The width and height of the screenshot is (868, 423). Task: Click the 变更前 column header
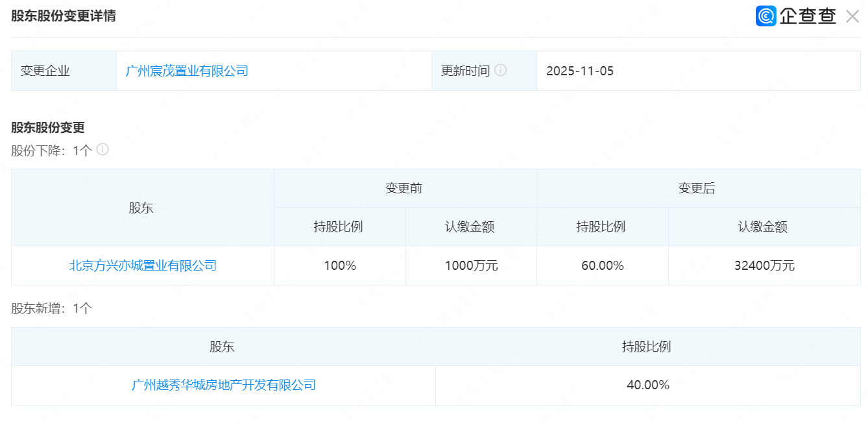(x=404, y=188)
